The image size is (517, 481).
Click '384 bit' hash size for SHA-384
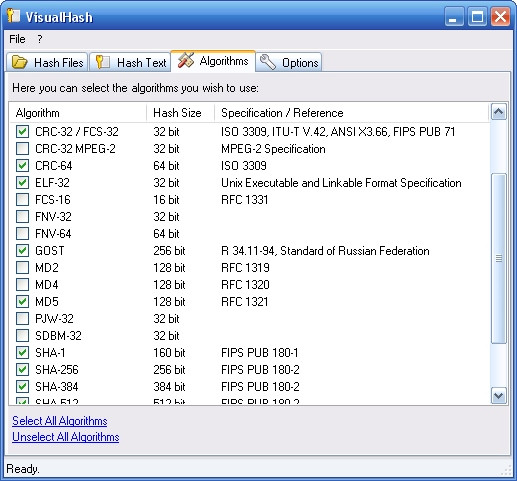coord(169,387)
